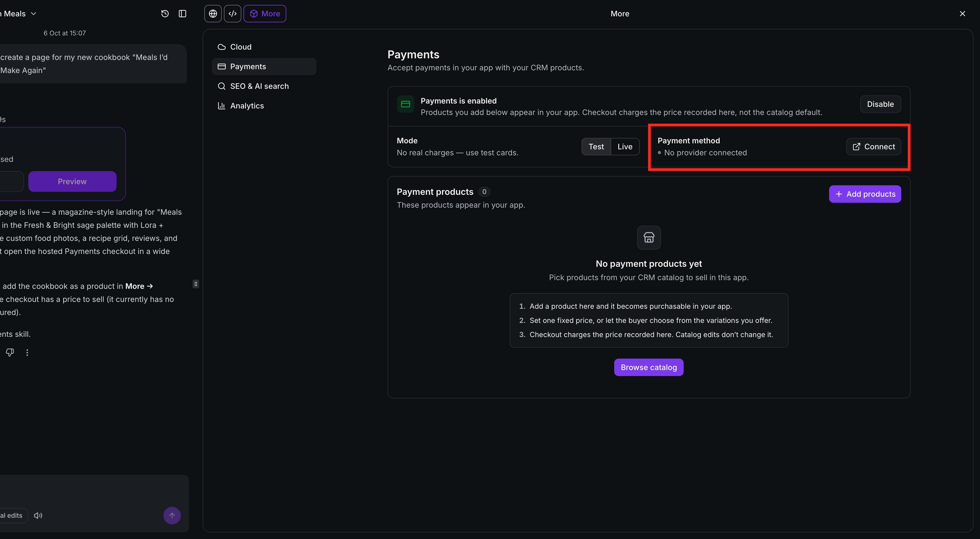Click the panel resize grip handle
This screenshot has height=539, width=980.
tap(196, 284)
